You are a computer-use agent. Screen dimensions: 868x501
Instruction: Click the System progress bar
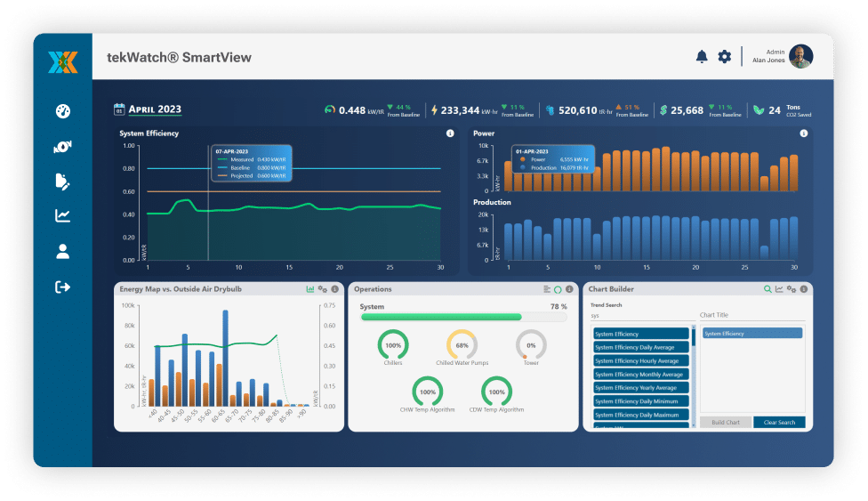coord(463,317)
